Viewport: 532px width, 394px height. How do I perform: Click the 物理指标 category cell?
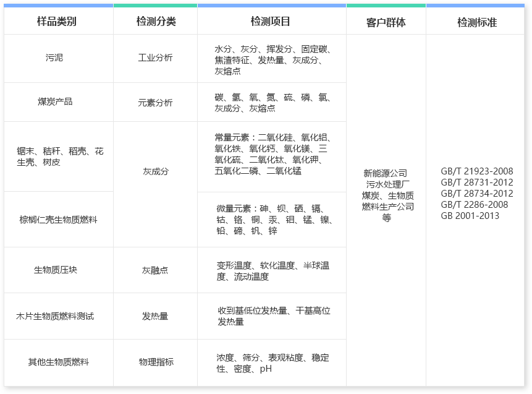tap(154, 362)
